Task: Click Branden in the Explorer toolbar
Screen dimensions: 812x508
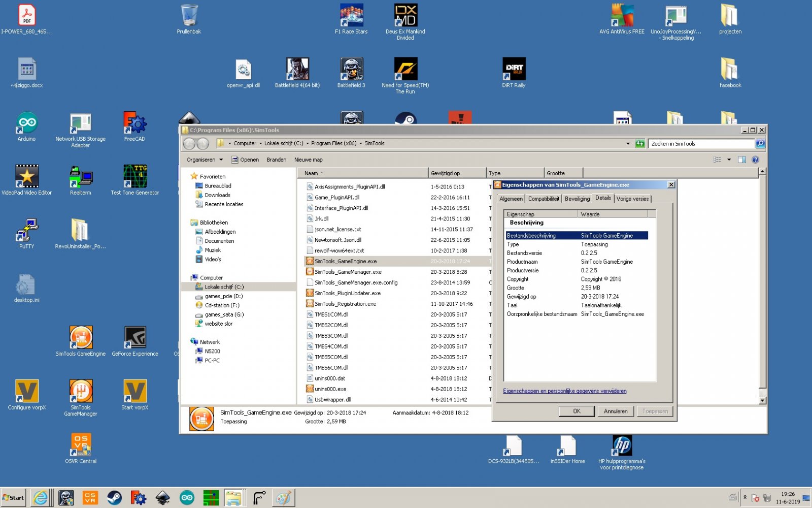Action: [x=277, y=160]
